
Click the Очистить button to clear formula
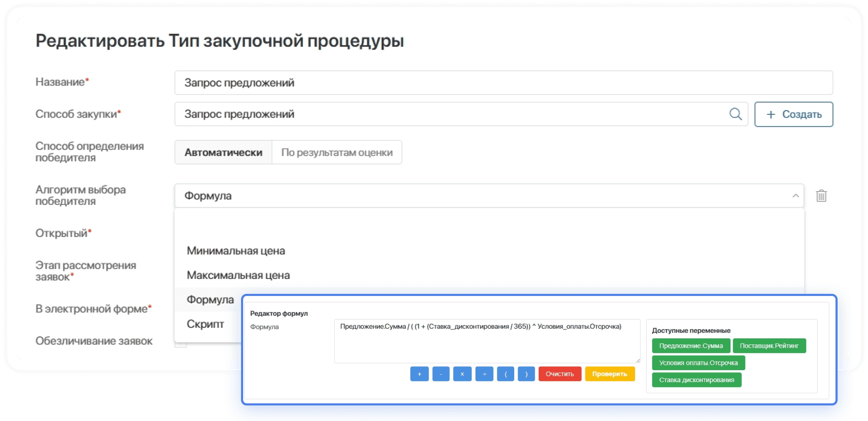[560, 374]
